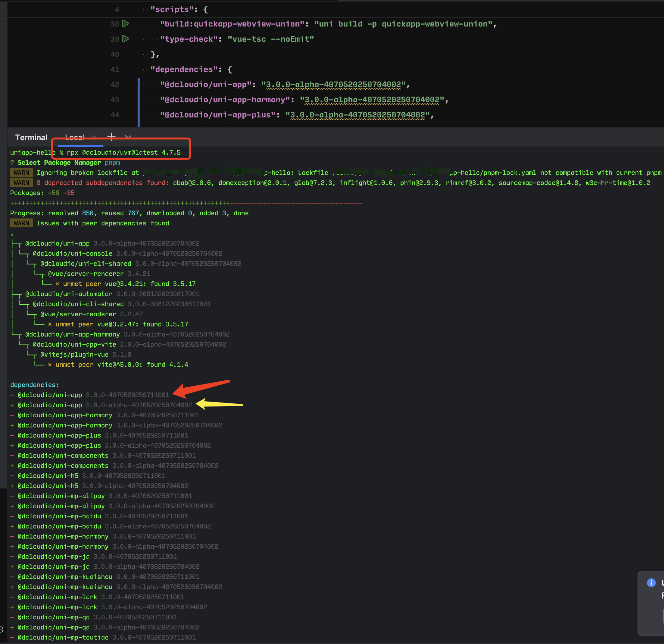Image resolution: width=664 pixels, height=644 pixels.
Task: Click the WARN badge before "Ignoring broken lockfile"
Action: (21, 173)
